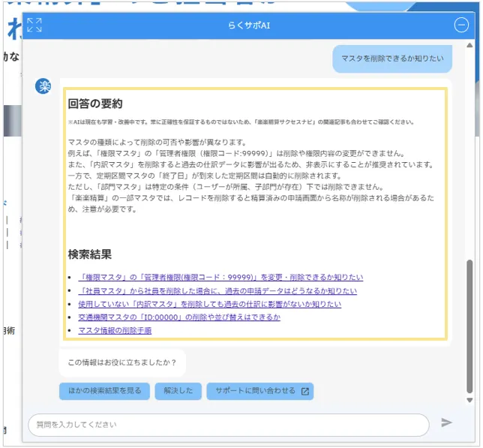Click the send message arrow icon
Image resolution: width=483 pixels, height=448 pixels.
click(x=447, y=423)
